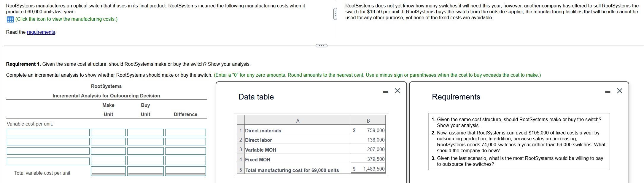Select column A header in data table
This screenshot has width=644, height=183.
(x=298, y=121)
